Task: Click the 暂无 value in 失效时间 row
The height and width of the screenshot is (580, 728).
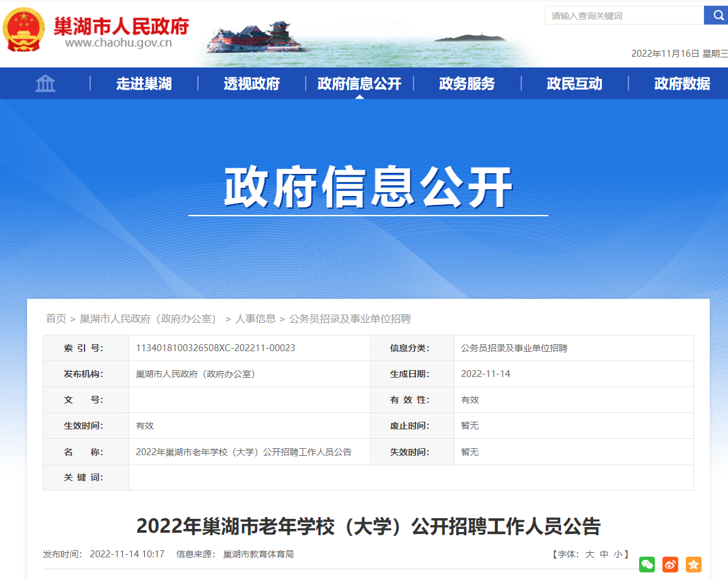Action: [x=470, y=452]
